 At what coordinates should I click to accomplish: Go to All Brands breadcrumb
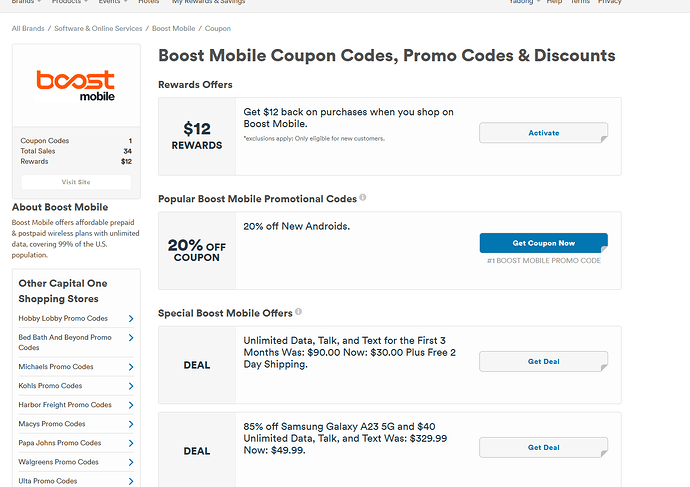pyautogui.click(x=28, y=29)
